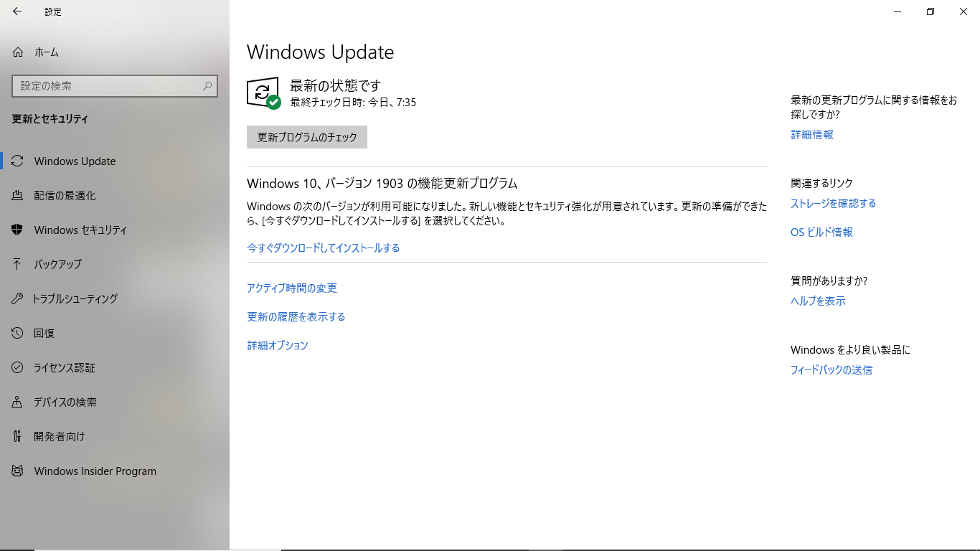Click the 更新プログラムのチェック button
The height and width of the screenshot is (551, 980).
click(x=307, y=137)
